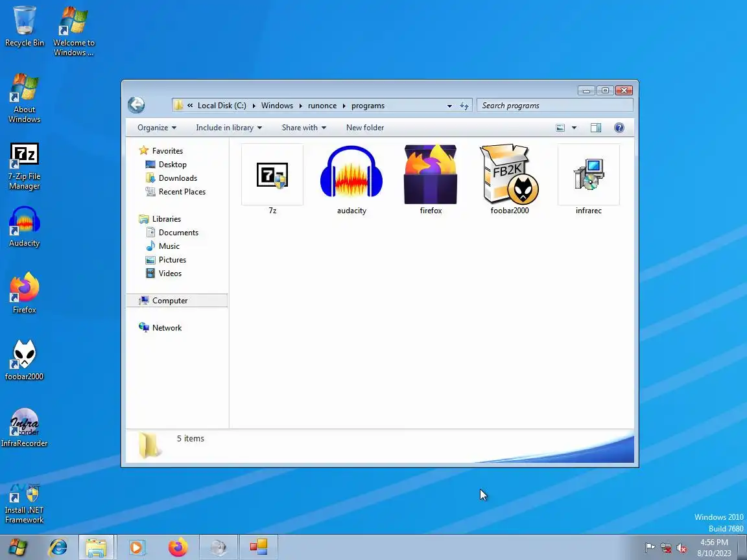Screen dimensions: 747x560
Task: Open Explorer help question mark icon
Action: click(x=619, y=128)
